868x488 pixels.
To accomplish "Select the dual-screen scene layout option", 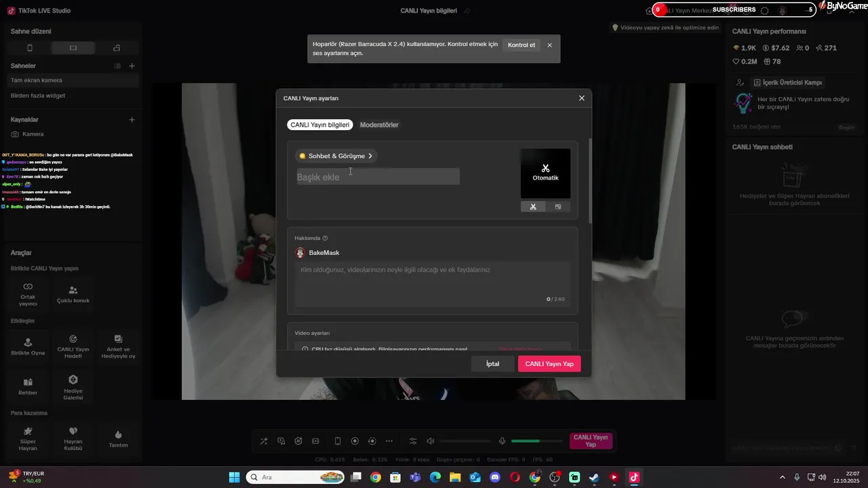I will tap(117, 48).
